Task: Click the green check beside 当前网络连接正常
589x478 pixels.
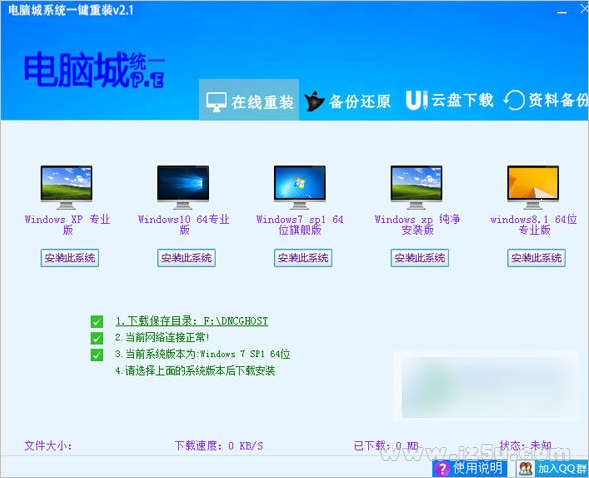Action: 97,338
